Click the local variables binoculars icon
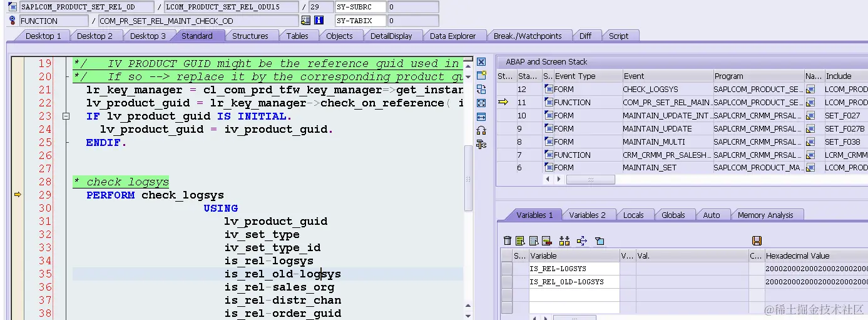This screenshot has height=320, width=868. (x=564, y=240)
